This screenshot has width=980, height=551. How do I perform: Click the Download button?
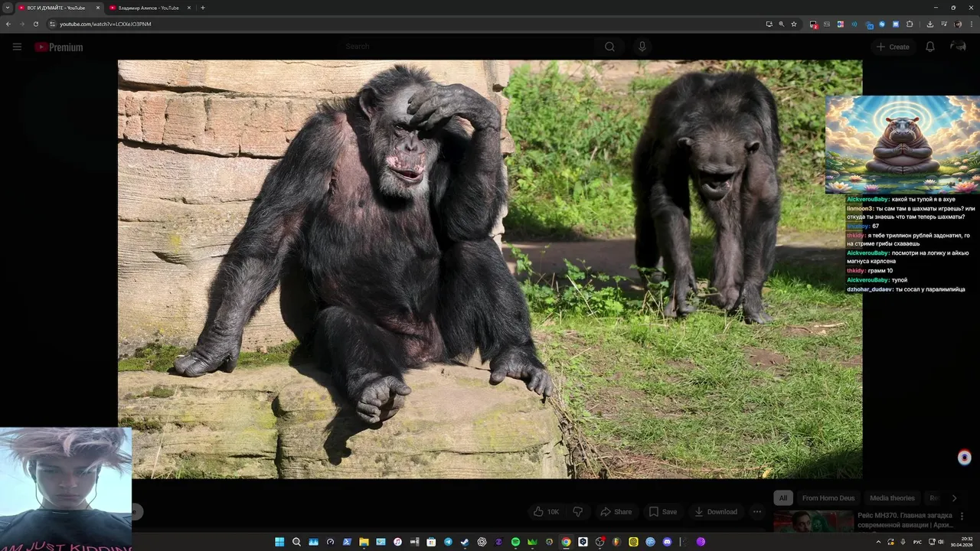coord(716,512)
